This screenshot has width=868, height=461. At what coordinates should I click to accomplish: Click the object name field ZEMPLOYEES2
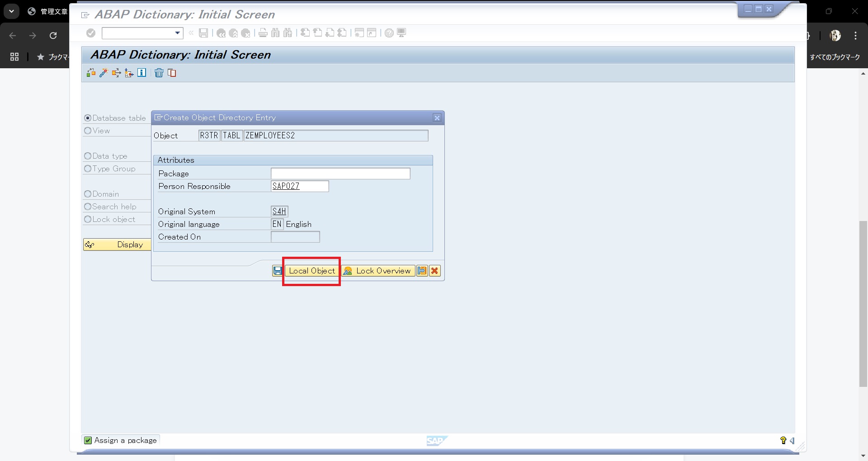coord(336,136)
